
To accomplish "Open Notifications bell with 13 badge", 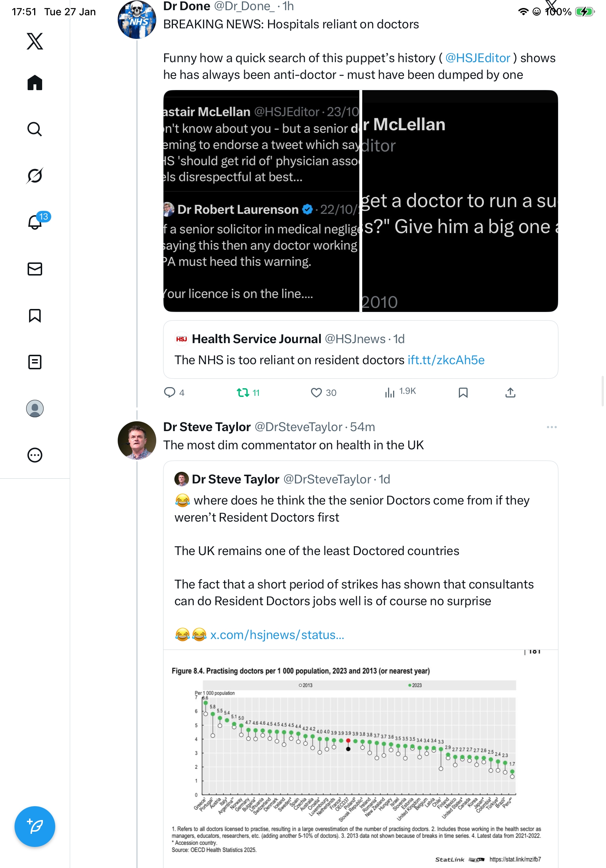I will point(35,222).
